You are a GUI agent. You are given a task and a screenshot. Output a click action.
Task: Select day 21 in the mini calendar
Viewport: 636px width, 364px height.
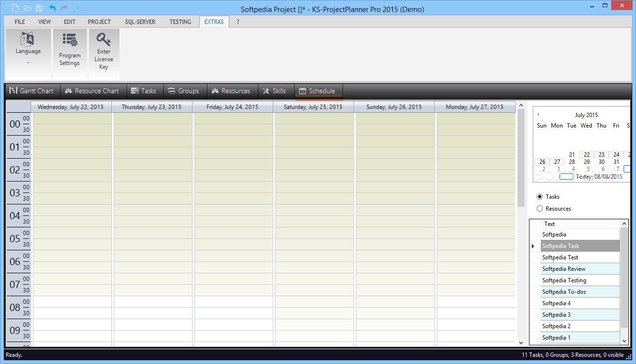572,155
